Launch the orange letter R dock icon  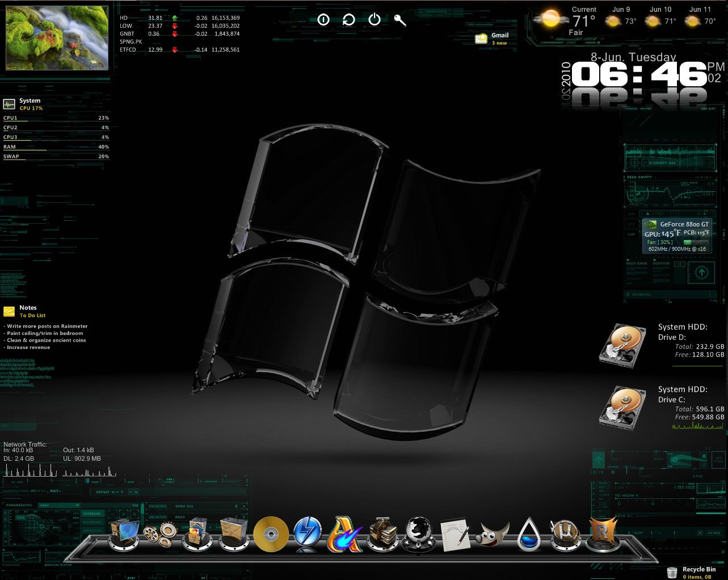point(603,533)
